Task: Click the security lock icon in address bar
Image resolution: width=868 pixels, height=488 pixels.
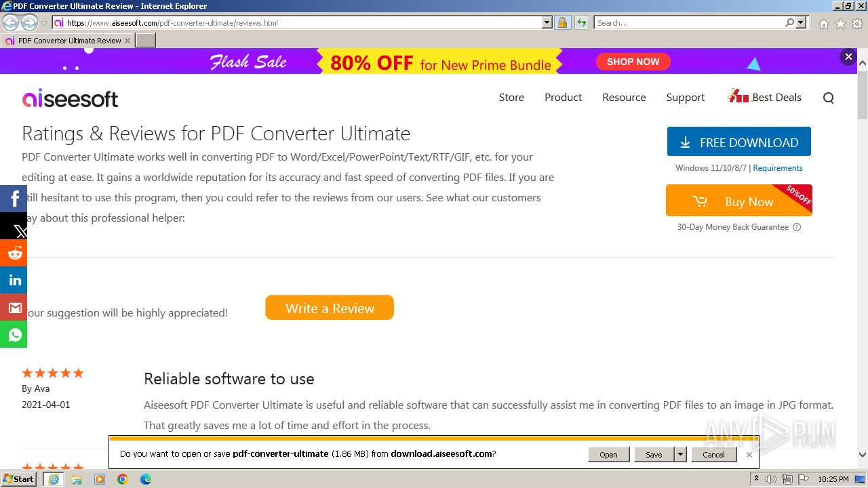Action: pos(562,22)
